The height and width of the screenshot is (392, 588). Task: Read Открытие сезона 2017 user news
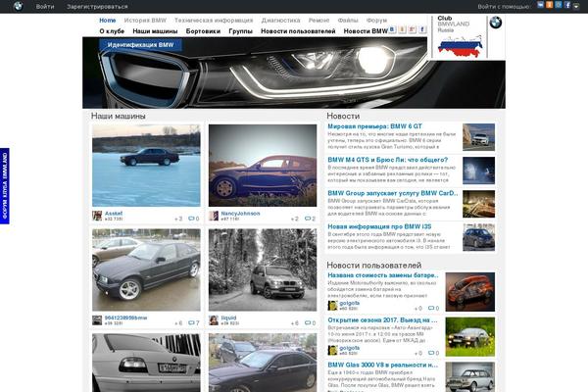pyautogui.click(x=382, y=320)
